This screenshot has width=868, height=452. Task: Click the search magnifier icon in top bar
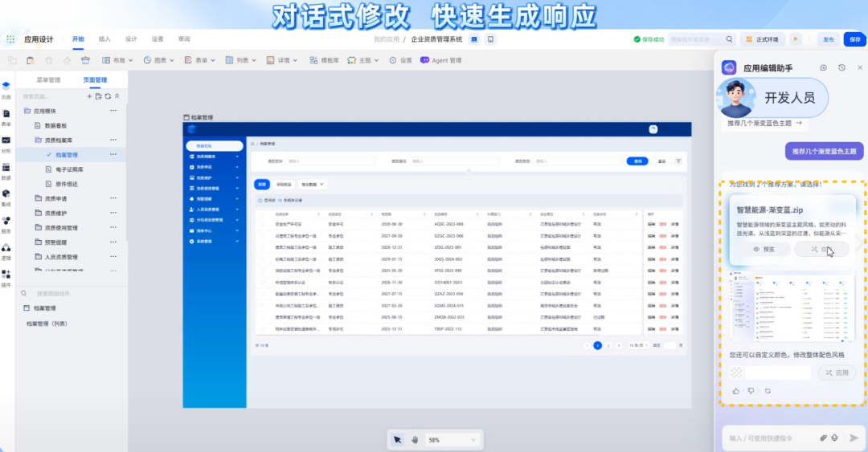(x=729, y=39)
